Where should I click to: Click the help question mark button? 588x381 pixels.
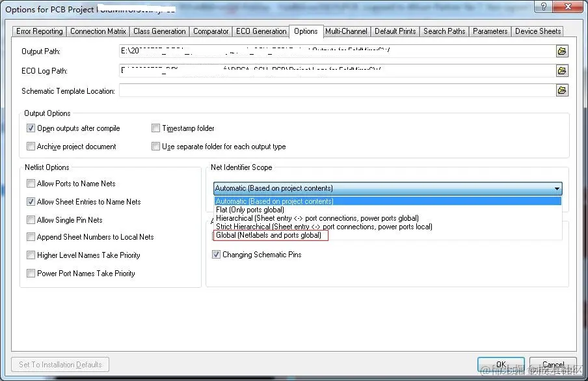point(544,7)
